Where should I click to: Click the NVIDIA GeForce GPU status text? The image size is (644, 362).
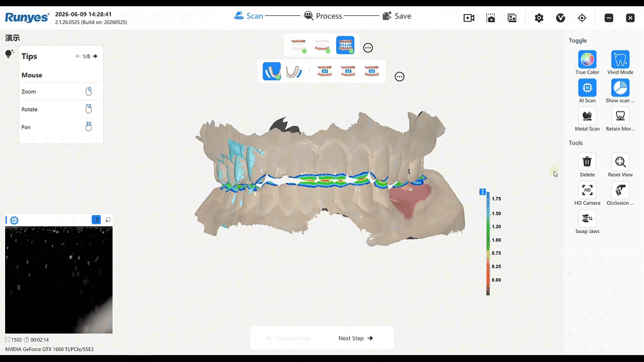click(x=49, y=350)
